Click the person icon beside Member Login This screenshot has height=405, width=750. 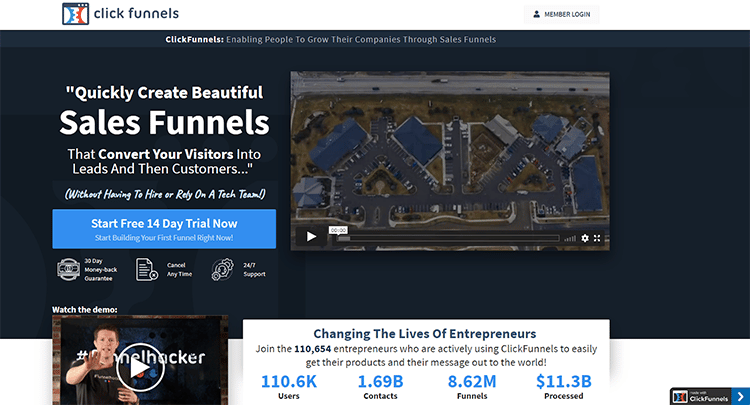(x=537, y=14)
